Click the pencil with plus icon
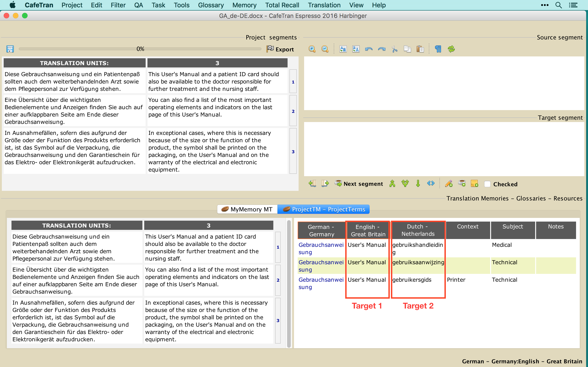588x367 pixels. pyautogui.click(x=449, y=184)
